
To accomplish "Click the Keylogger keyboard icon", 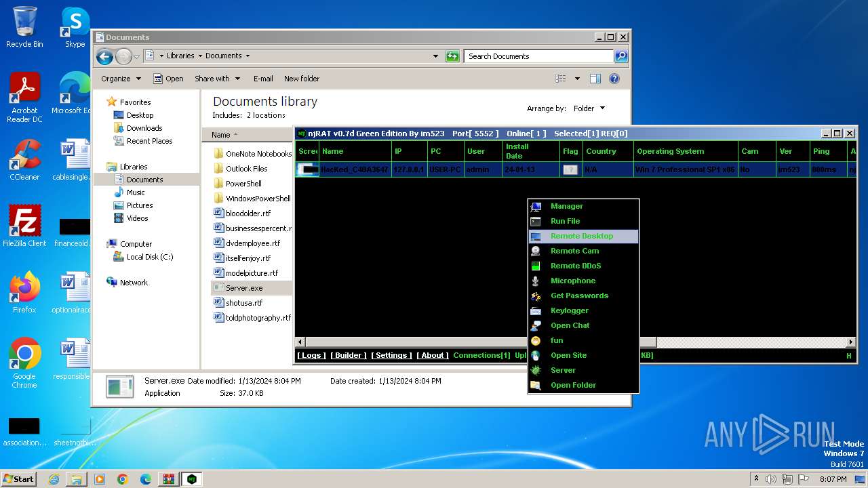I will tap(536, 311).
